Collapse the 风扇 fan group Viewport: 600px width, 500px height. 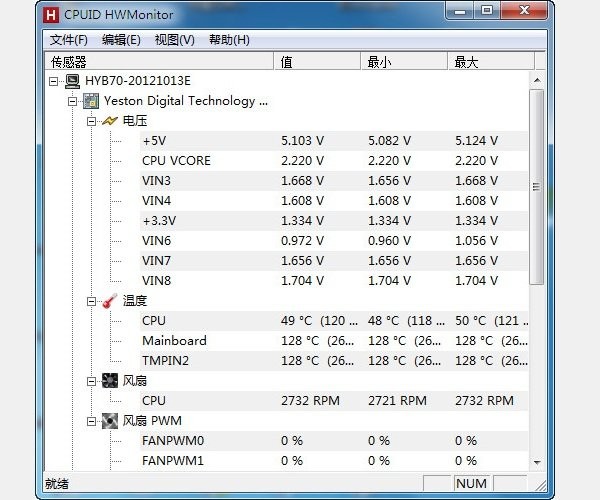[x=91, y=381]
